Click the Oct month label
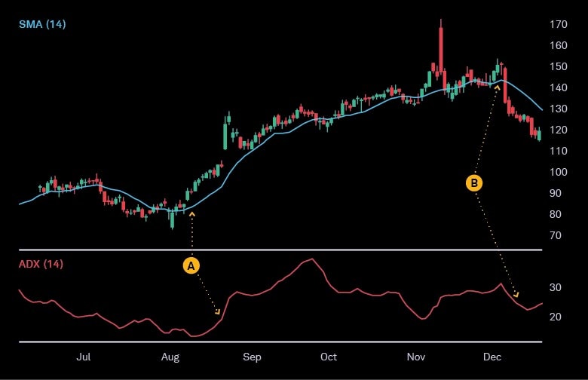Screen dimensions: 588x380 329,357
